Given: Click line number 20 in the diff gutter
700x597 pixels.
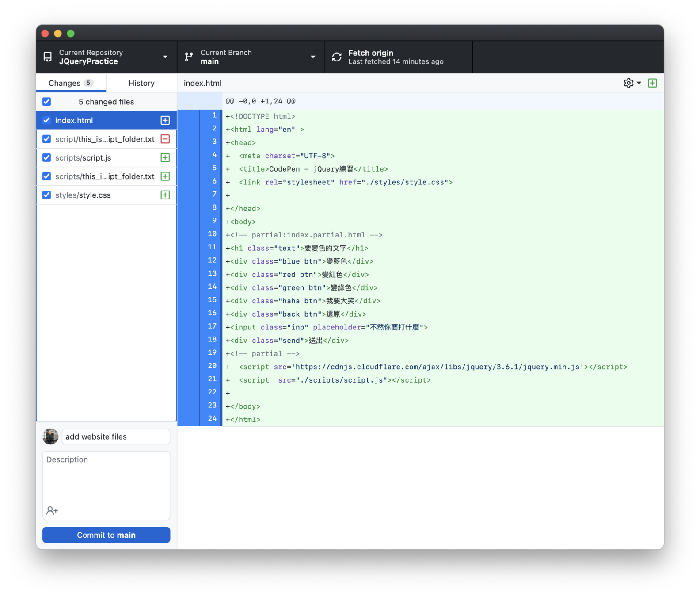Looking at the screenshot, I should tap(212, 366).
